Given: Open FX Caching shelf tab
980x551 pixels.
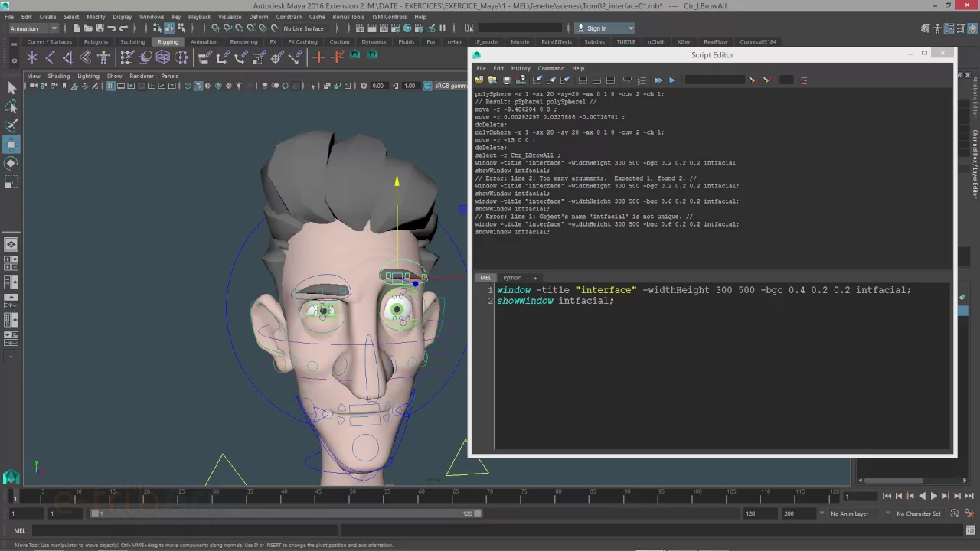Looking at the screenshot, I should (302, 42).
